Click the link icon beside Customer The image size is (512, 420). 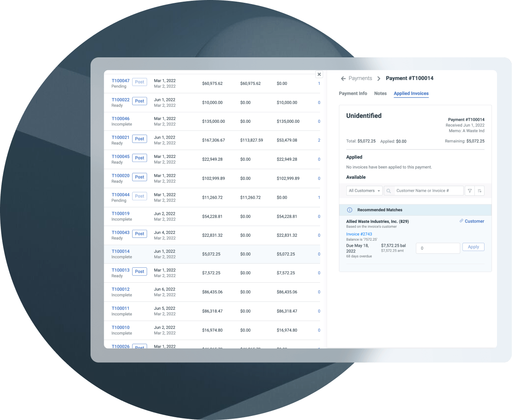click(461, 221)
